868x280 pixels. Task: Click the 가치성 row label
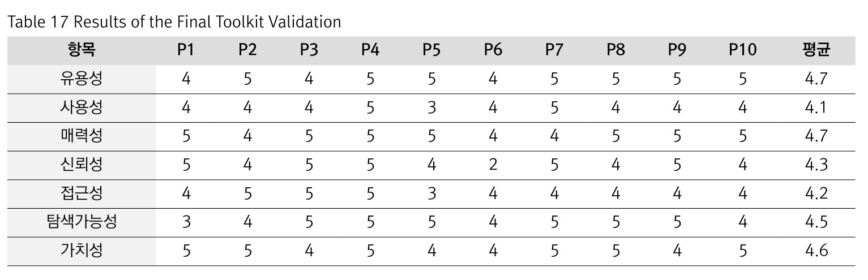pos(82,250)
